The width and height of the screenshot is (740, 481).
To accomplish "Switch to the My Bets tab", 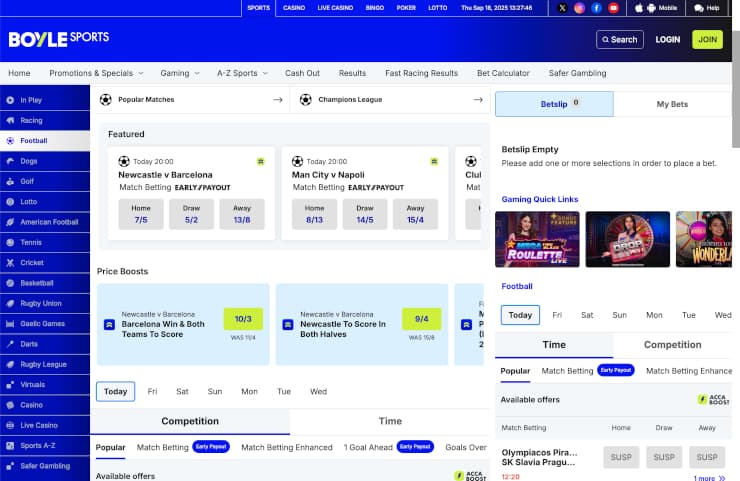I will [672, 104].
